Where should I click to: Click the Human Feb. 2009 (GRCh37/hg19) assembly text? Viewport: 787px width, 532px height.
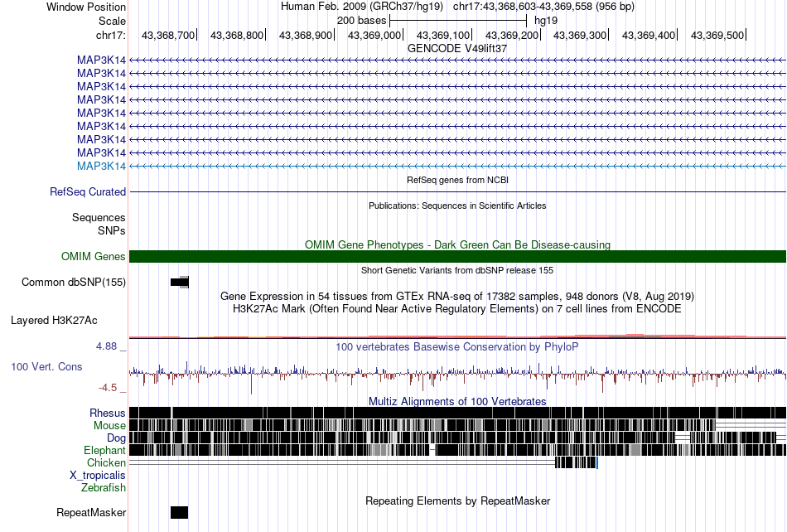pyautogui.click(x=362, y=7)
